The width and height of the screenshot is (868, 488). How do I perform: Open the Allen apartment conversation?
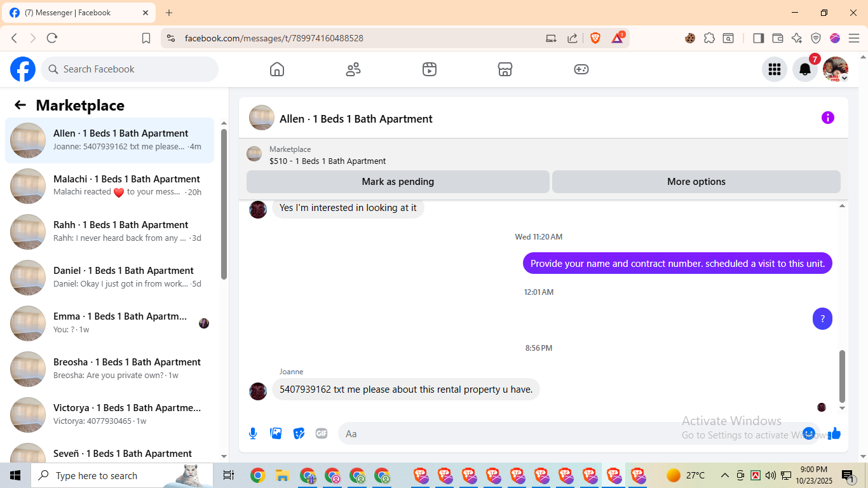click(109, 140)
